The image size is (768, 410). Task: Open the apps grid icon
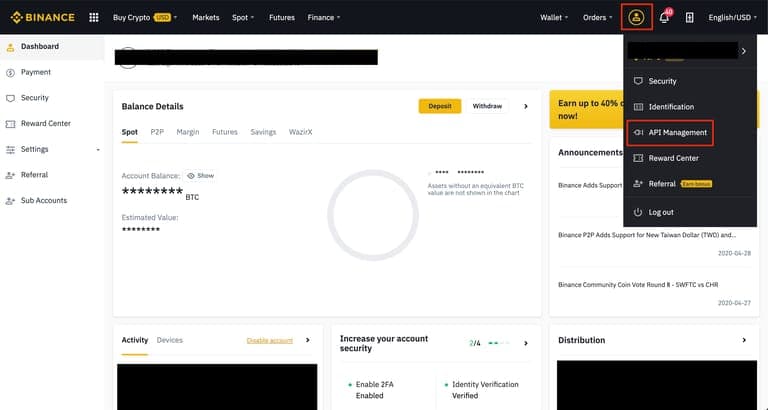[x=94, y=18]
